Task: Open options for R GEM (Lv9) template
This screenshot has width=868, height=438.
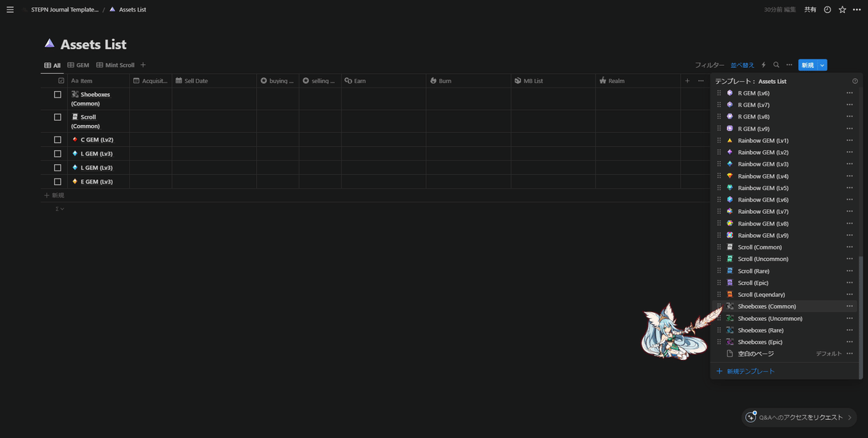Action: pyautogui.click(x=850, y=129)
